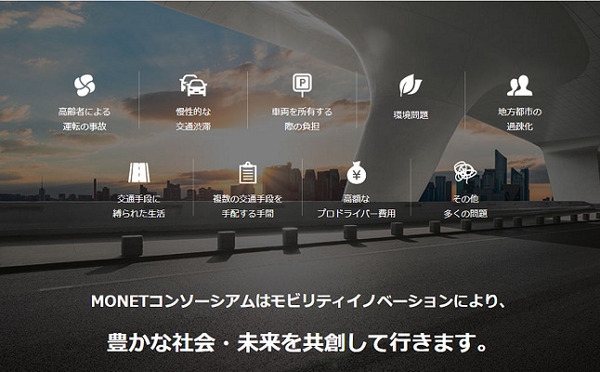Click the road icon above 交通手段に縛られた生活

pyautogui.click(x=139, y=173)
